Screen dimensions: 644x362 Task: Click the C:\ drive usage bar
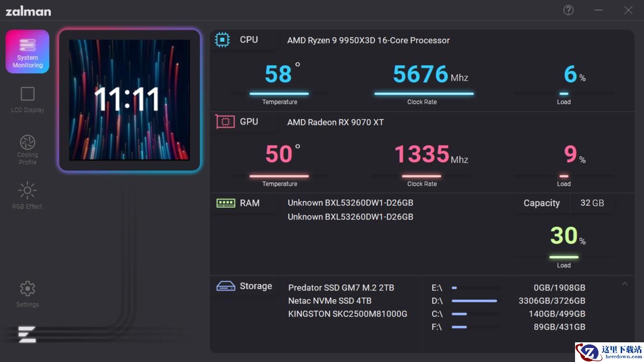(476, 314)
